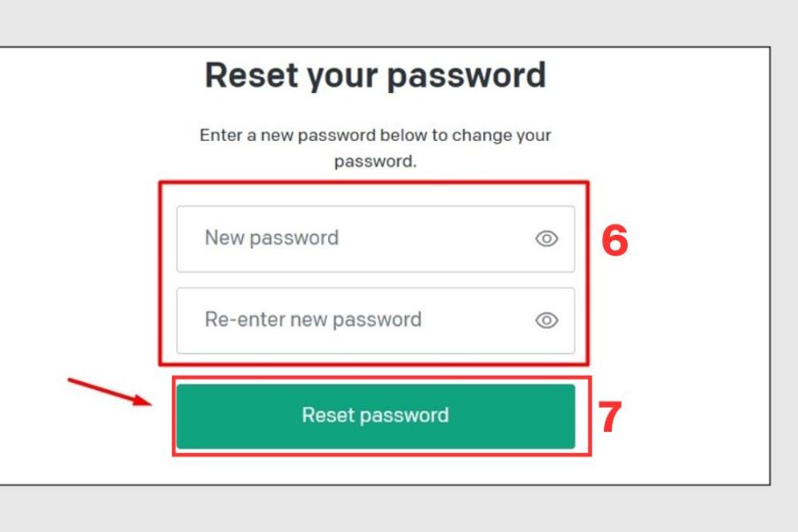Click the red number 6 annotation
798x532 pixels.
click(614, 240)
